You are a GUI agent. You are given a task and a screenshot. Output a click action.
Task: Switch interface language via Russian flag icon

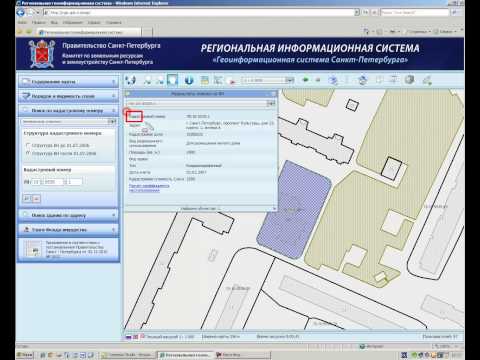tap(128, 337)
